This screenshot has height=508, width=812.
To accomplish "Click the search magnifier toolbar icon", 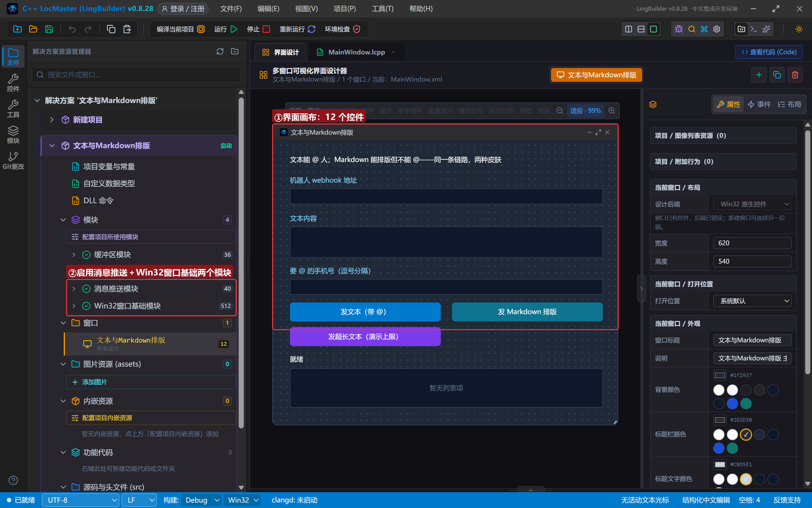I will [x=692, y=29].
